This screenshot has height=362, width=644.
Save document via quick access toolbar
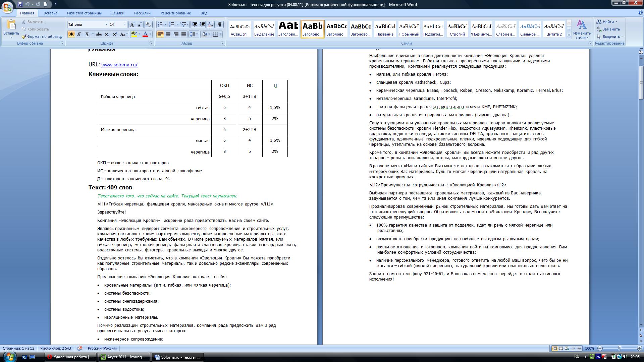20,4
